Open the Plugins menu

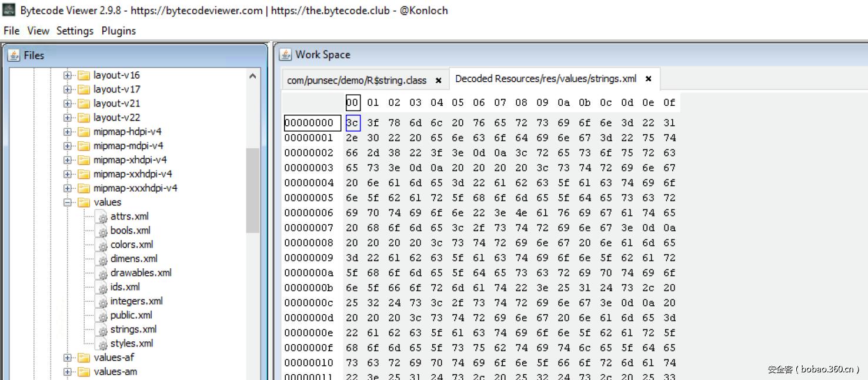[118, 31]
